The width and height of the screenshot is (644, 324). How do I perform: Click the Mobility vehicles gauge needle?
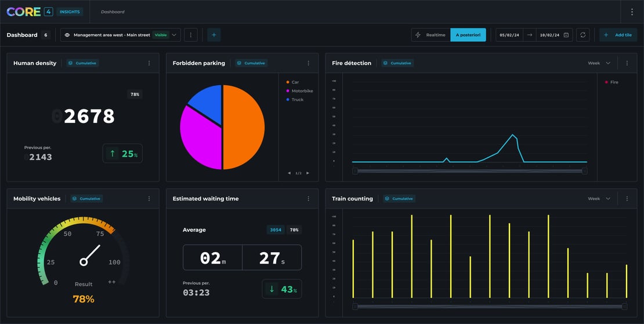91,254
